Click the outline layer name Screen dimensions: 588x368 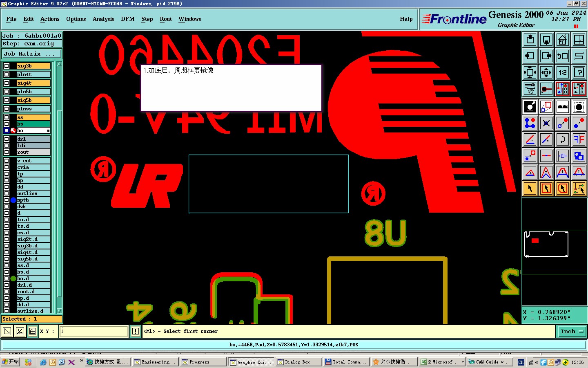[33, 193]
